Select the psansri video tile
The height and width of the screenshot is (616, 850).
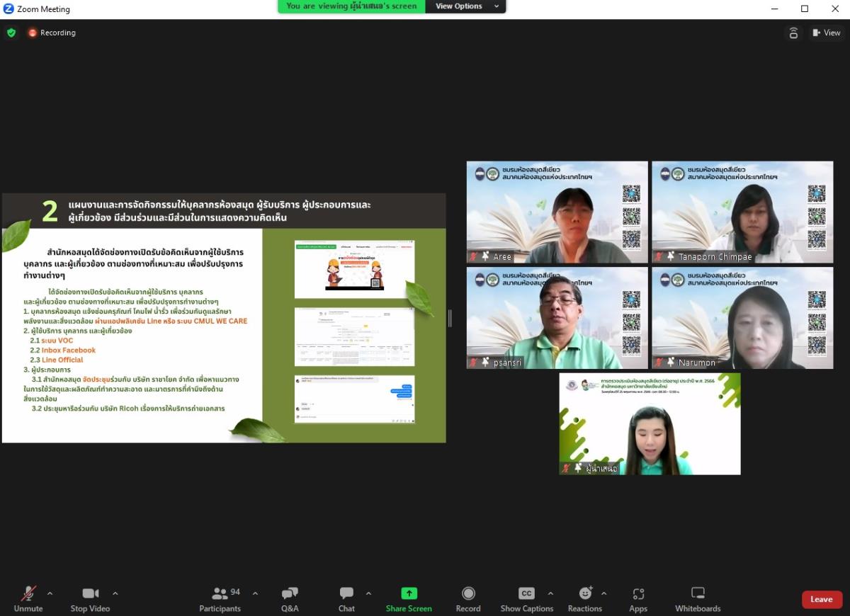[557, 318]
